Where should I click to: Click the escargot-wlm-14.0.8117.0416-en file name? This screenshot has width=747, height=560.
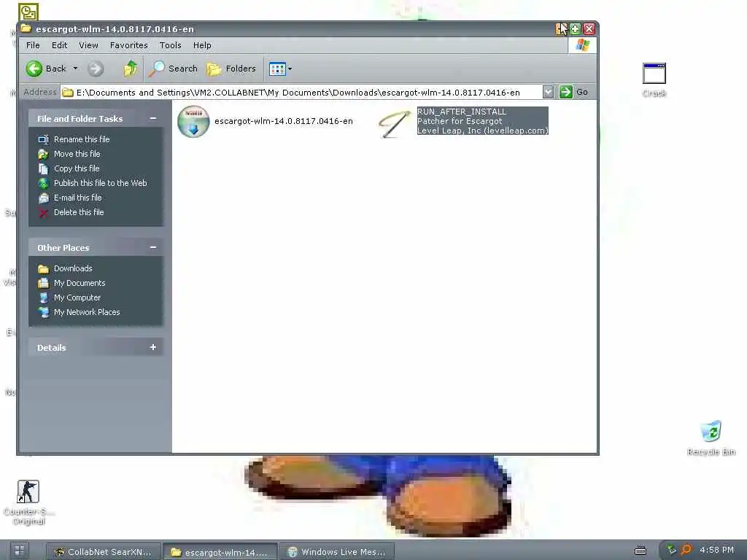[284, 121]
